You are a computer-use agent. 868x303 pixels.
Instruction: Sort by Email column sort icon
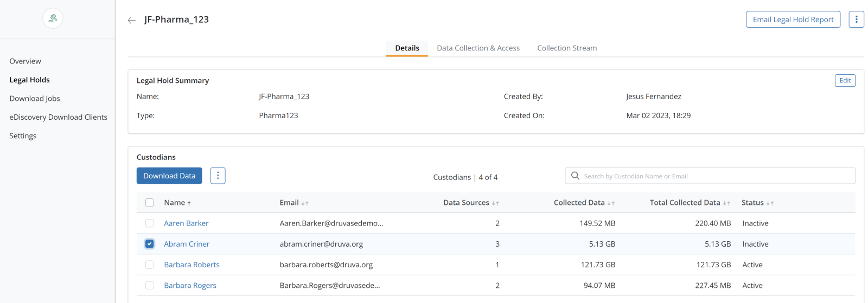tap(305, 203)
